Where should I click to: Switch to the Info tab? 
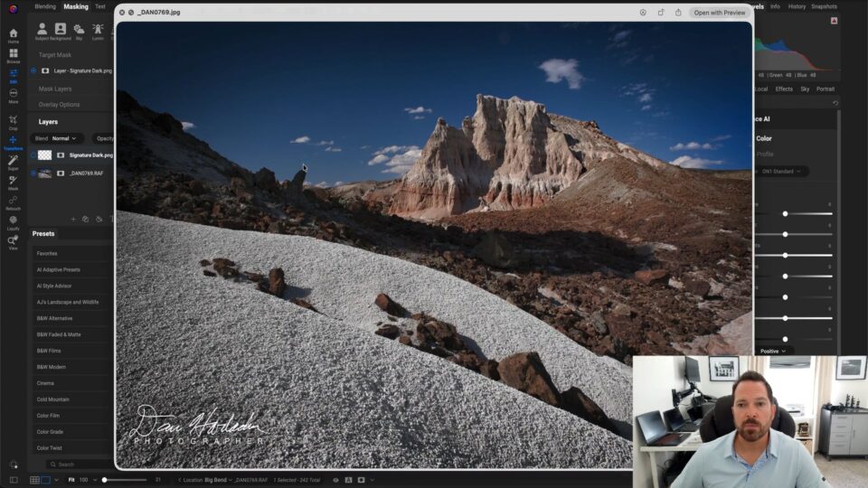775,6
